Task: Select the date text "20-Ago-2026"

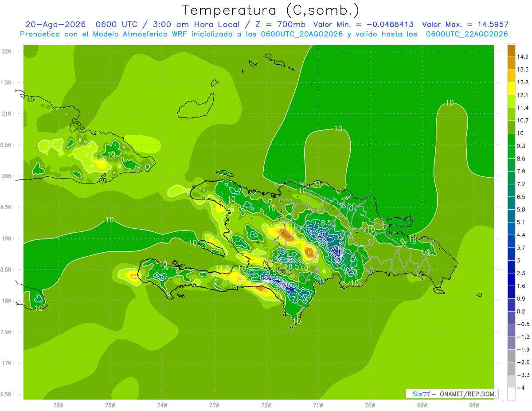Action: pos(55,24)
